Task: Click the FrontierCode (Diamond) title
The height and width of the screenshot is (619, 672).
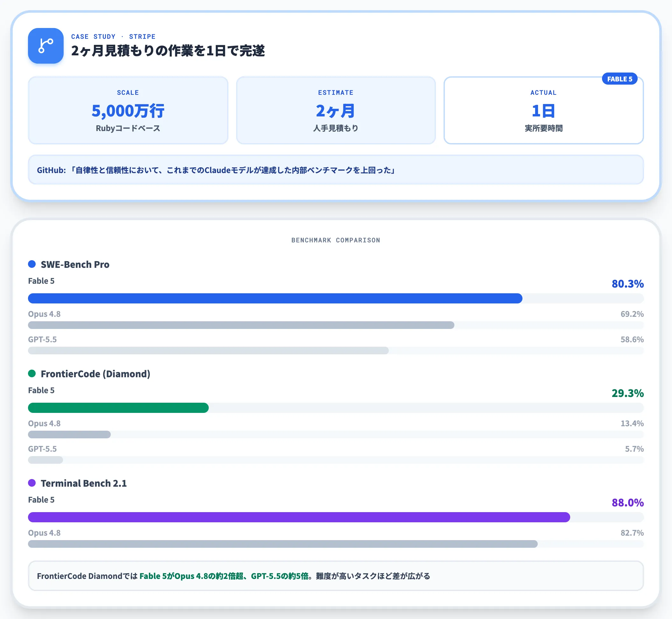Action: (x=95, y=374)
